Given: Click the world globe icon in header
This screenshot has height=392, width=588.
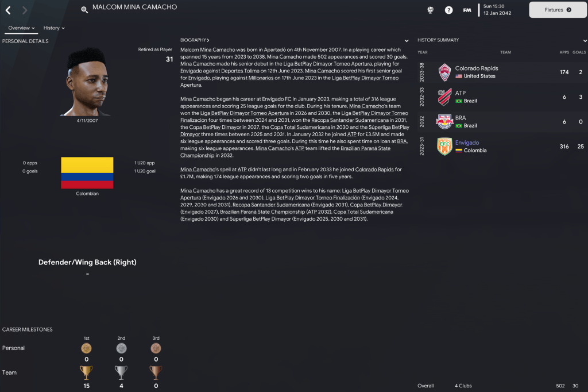Looking at the screenshot, I should [x=431, y=10].
